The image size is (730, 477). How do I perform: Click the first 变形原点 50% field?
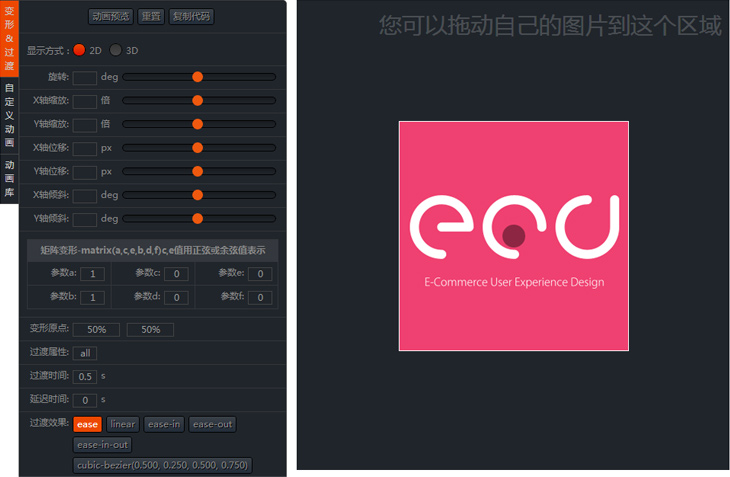click(x=96, y=330)
